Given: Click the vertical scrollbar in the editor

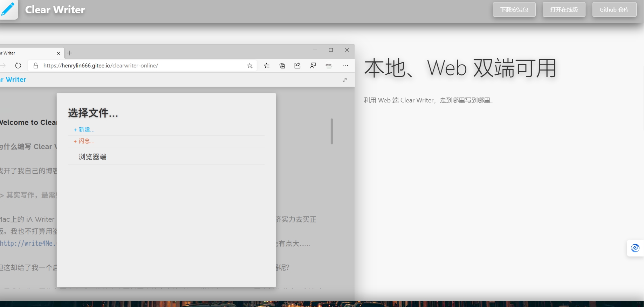Looking at the screenshot, I should coord(331,131).
